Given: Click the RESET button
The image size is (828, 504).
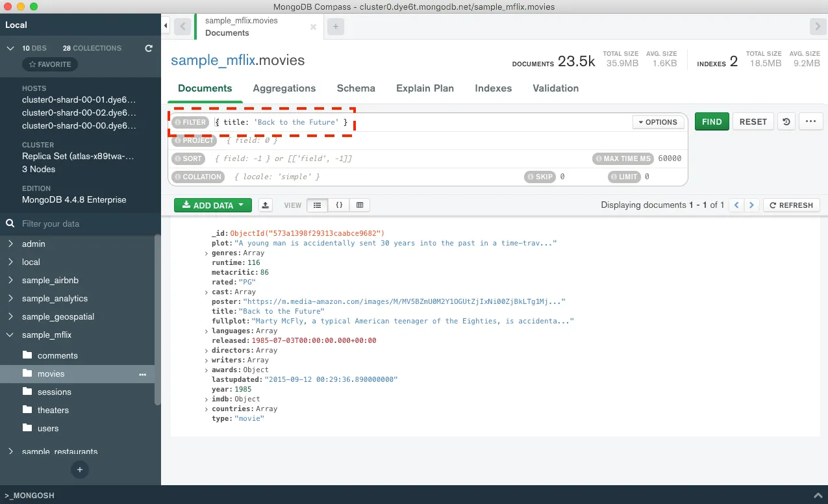Looking at the screenshot, I should point(753,121).
